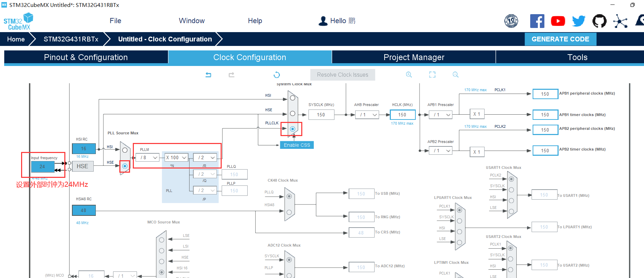This screenshot has height=278, width=644.
Task: Open the GitHub icon link
Action: click(x=599, y=21)
